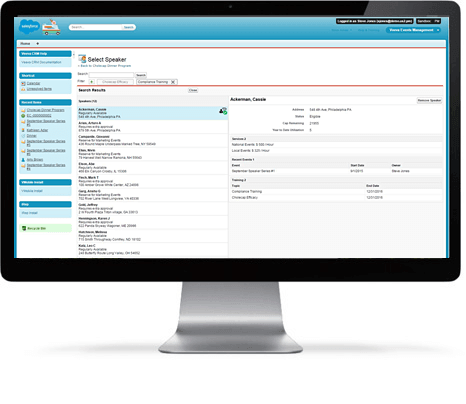
Task: Click the Unresolved Items warning icon
Action: [x=23, y=89]
